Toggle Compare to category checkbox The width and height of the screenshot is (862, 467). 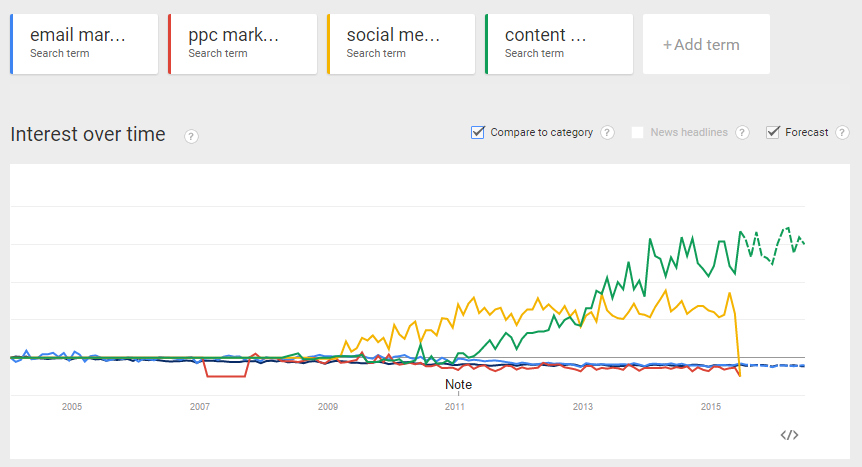478,132
